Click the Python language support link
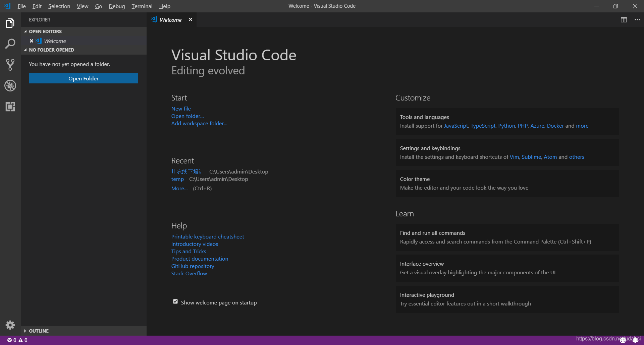 [506, 126]
